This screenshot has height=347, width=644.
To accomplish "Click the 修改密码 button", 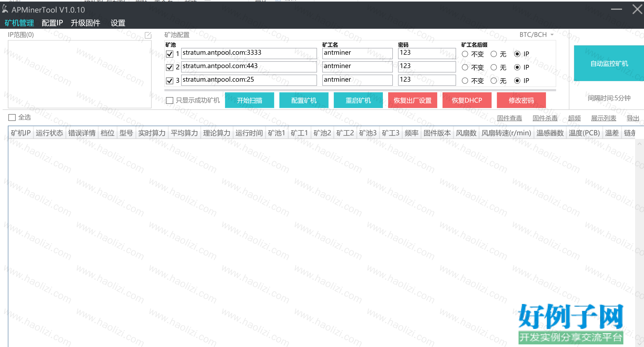I will pos(521,100).
